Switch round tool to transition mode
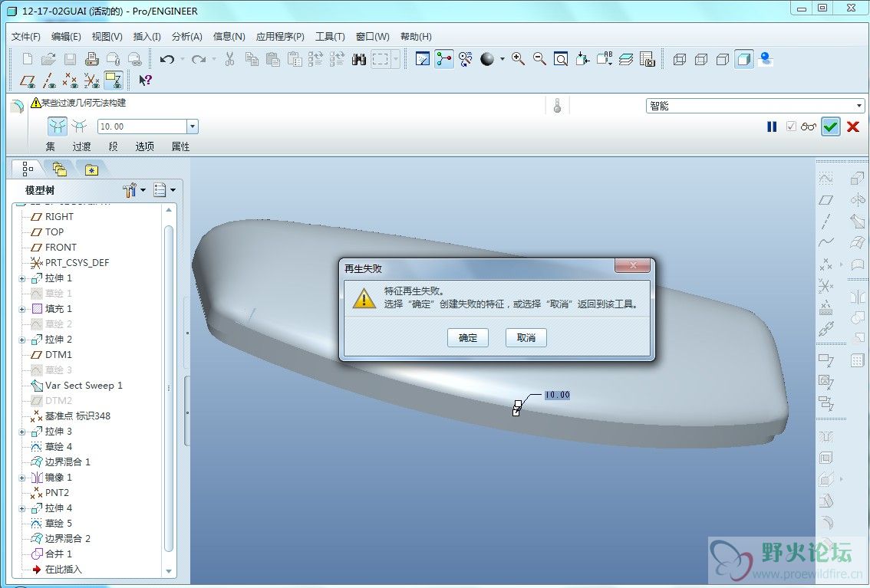Image resolution: width=870 pixels, height=588 pixels. tap(79, 126)
